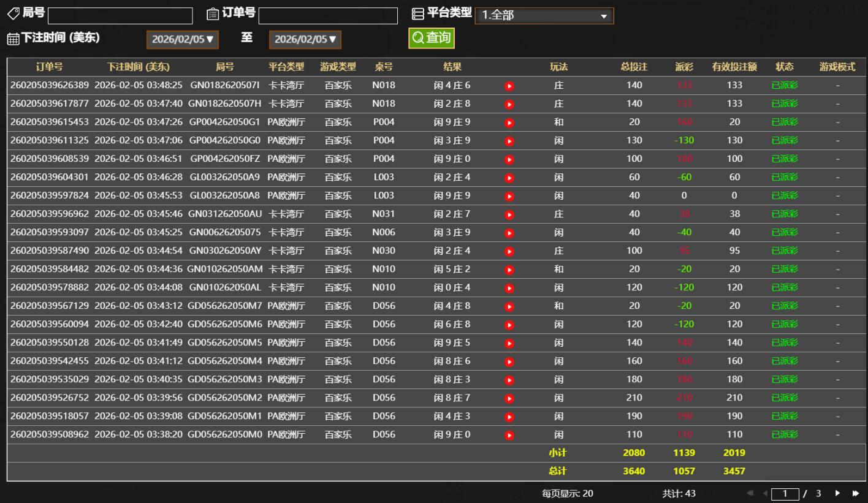Play replay for order 260205039508962
The width and height of the screenshot is (868, 503).
(509, 435)
